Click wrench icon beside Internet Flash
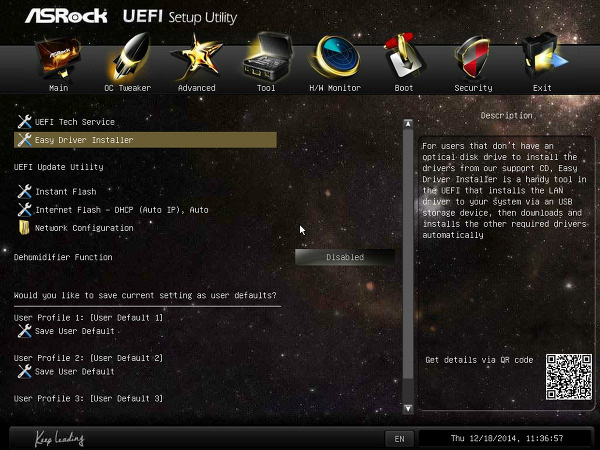This screenshot has height=450, width=600. click(24, 210)
